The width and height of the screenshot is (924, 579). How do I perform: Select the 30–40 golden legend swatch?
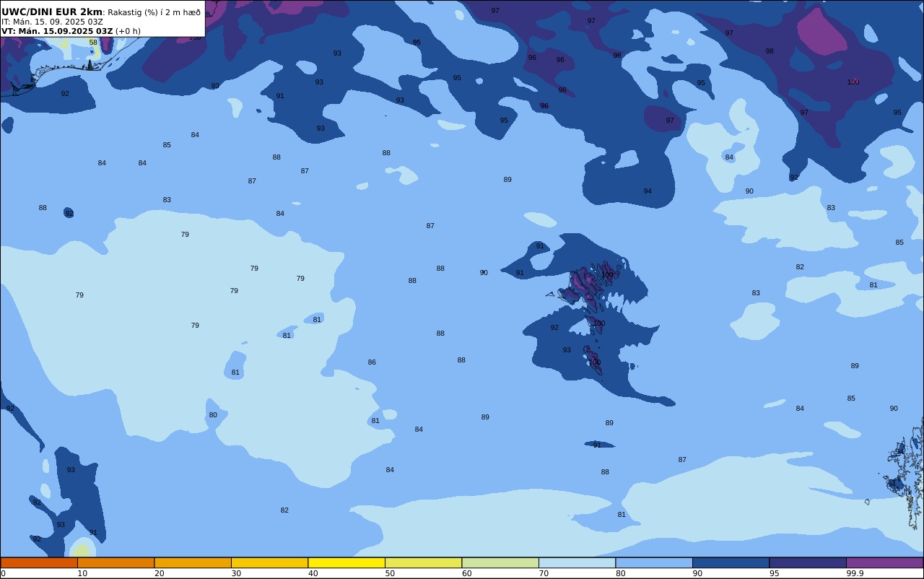click(x=270, y=562)
